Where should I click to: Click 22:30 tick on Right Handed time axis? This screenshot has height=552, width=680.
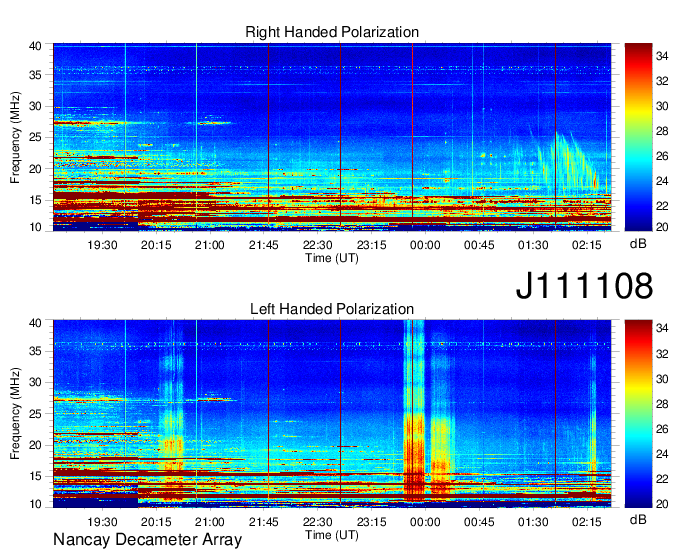click(317, 245)
